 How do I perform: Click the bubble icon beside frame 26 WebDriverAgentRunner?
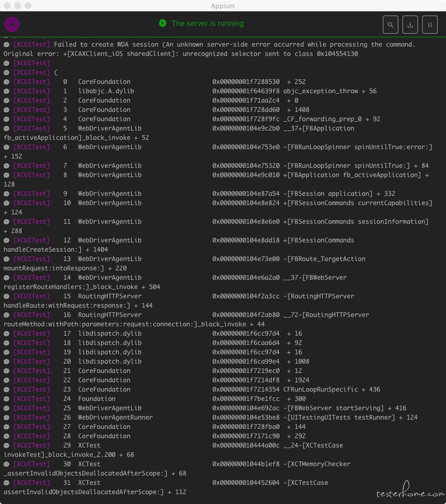click(x=6, y=417)
